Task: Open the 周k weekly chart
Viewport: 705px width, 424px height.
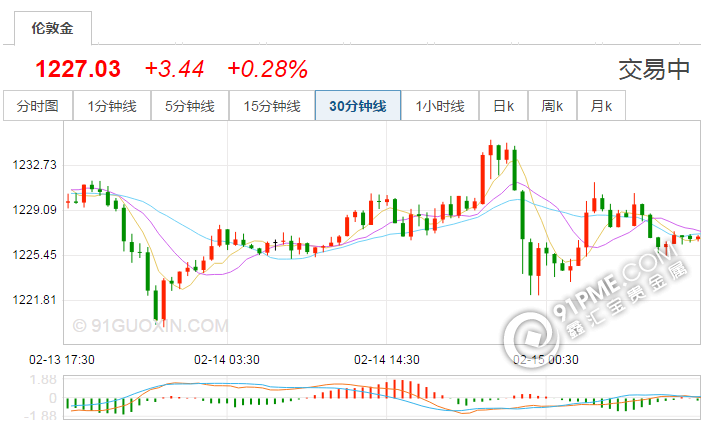Action: 552,106
